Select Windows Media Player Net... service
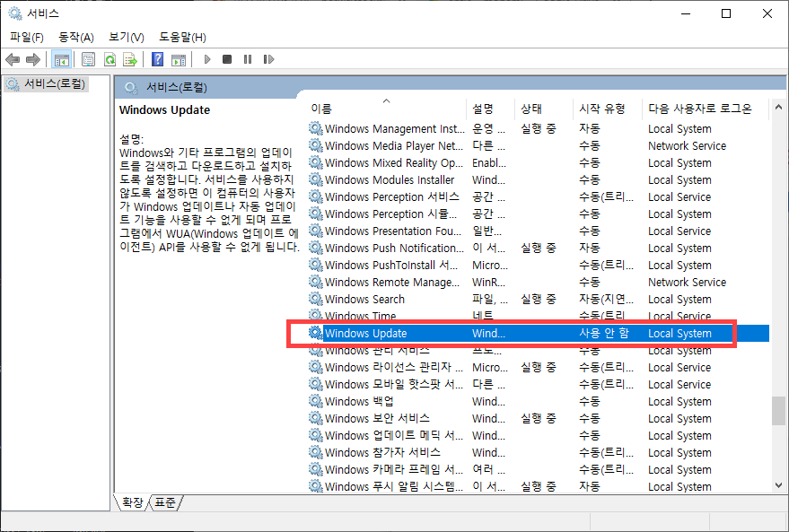The height and width of the screenshot is (532, 789). [539, 146]
